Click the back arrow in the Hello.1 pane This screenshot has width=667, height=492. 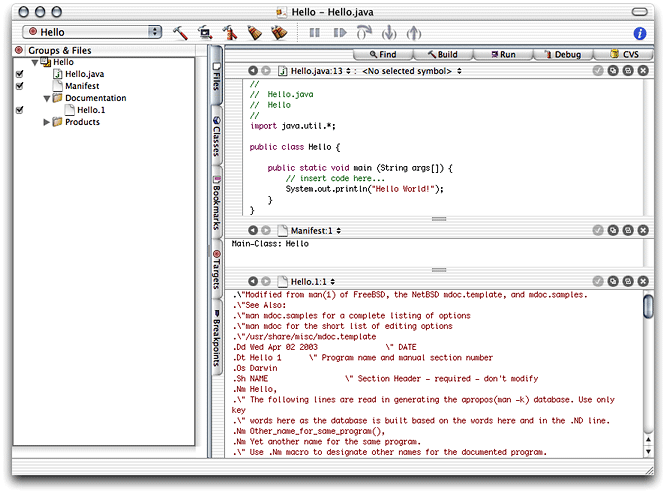pyautogui.click(x=253, y=281)
